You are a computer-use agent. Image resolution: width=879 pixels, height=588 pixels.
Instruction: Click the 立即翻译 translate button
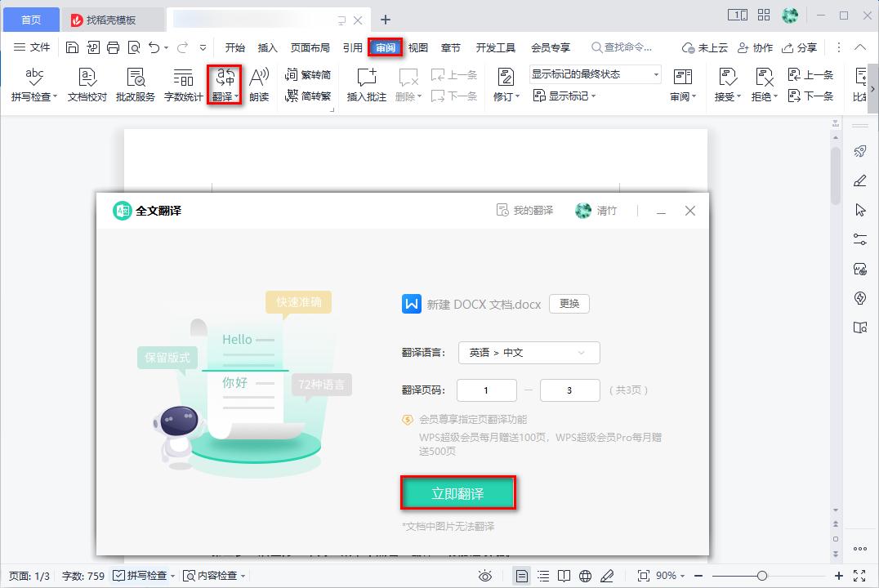tap(457, 492)
